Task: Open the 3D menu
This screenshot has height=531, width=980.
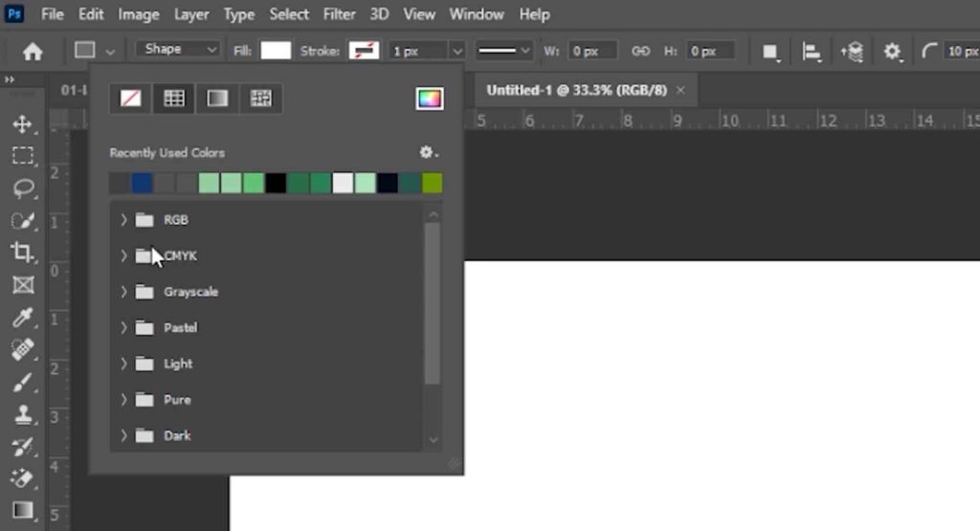Action: pos(379,14)
